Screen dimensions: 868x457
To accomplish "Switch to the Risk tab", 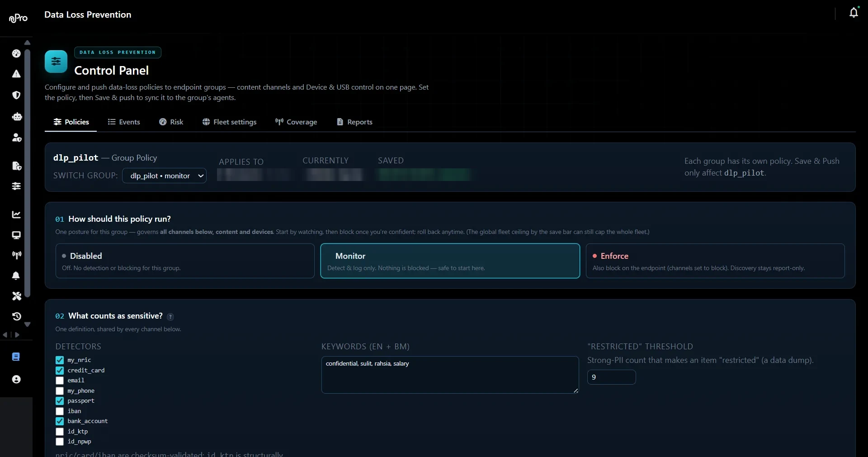I will [x=171, y=122].
